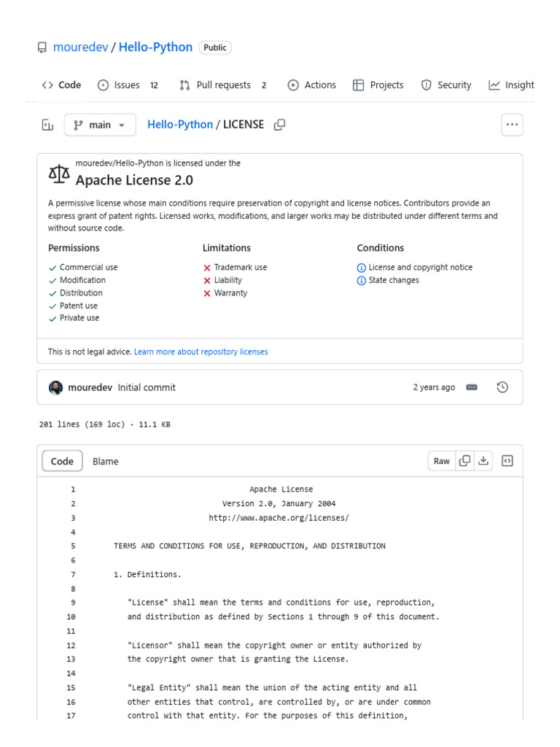Open the Actions tab

coord(312,85)
